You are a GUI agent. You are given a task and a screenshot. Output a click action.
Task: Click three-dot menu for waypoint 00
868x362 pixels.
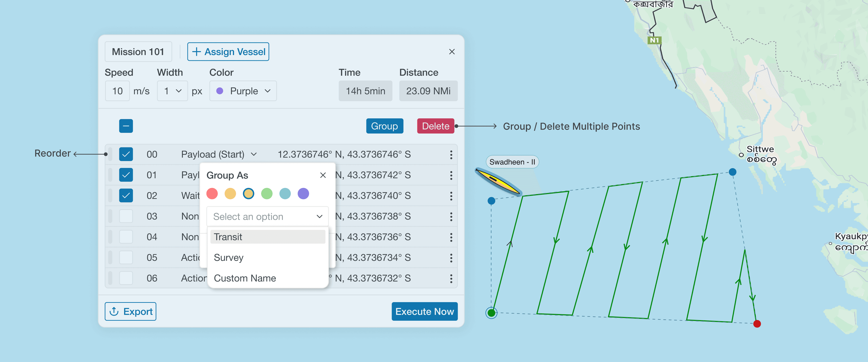tap(451, 155)
